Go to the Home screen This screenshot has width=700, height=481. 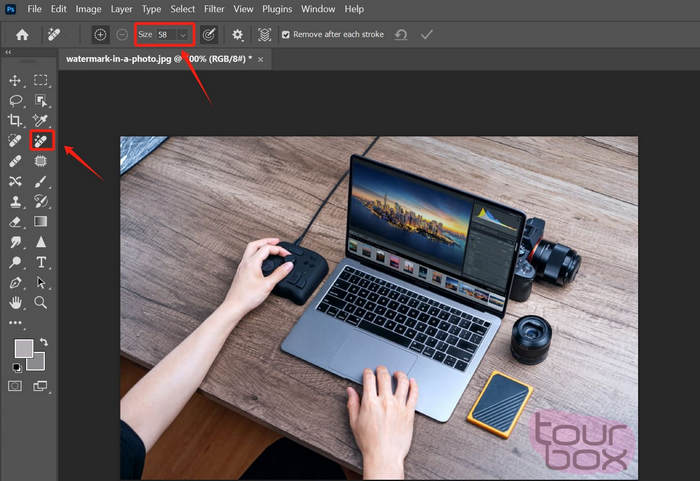click(x=22, y=34)
